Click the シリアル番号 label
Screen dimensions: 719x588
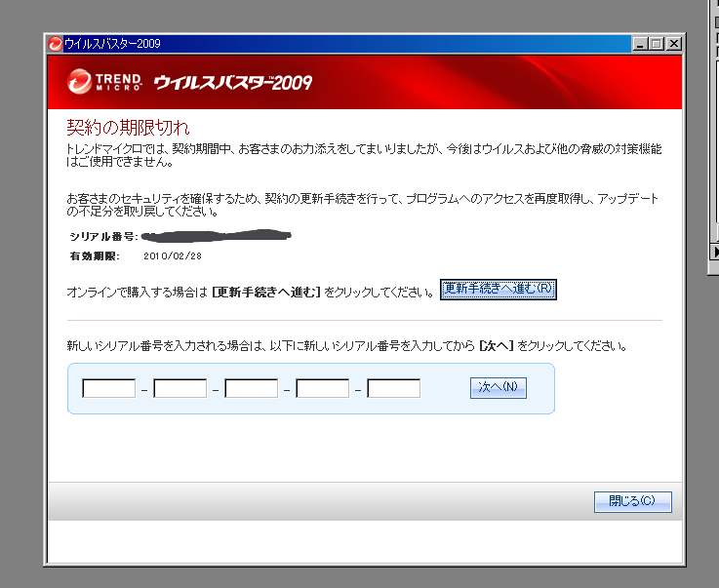pyautogui.click(x=103, y=237)
